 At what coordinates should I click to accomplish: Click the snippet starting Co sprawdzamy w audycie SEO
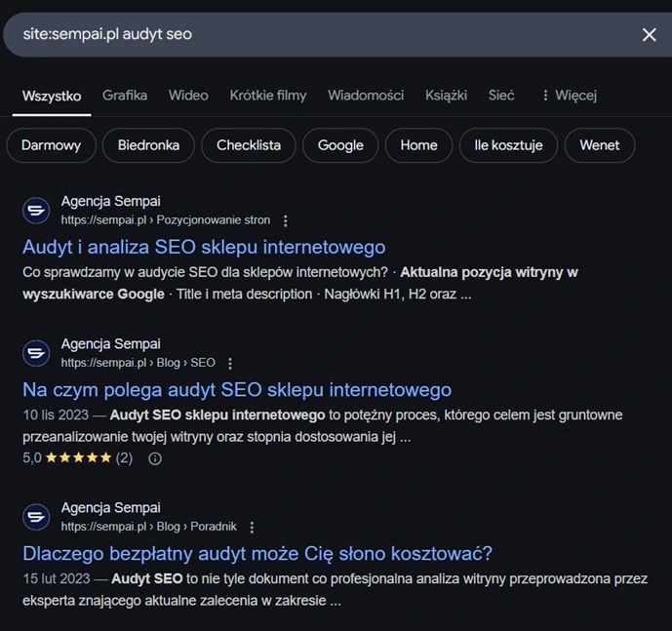pyautogui.click(x=300, y=284)
